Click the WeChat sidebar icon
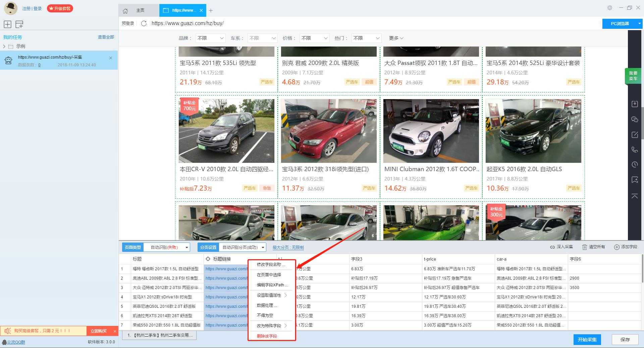Screen dimensions: 644x348 635,119
